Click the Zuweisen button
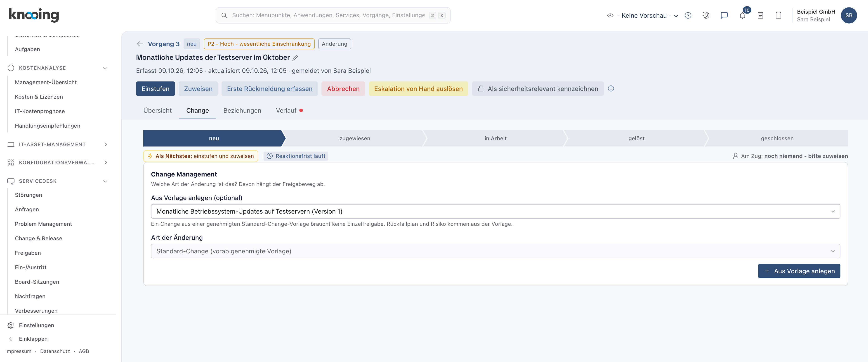Screen dimensions: 868x362 (198, 89)
